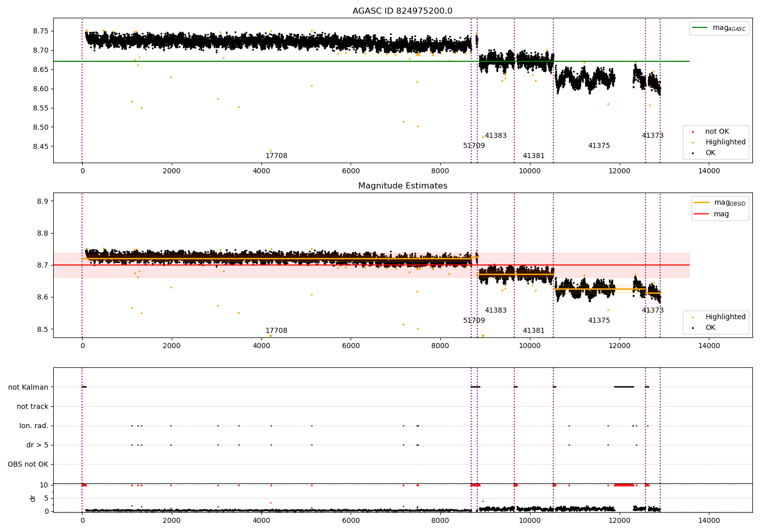Click obsid label 41373 in top plot
The height and width of the screenshot is (532, 760).
[x=653, y=136]
